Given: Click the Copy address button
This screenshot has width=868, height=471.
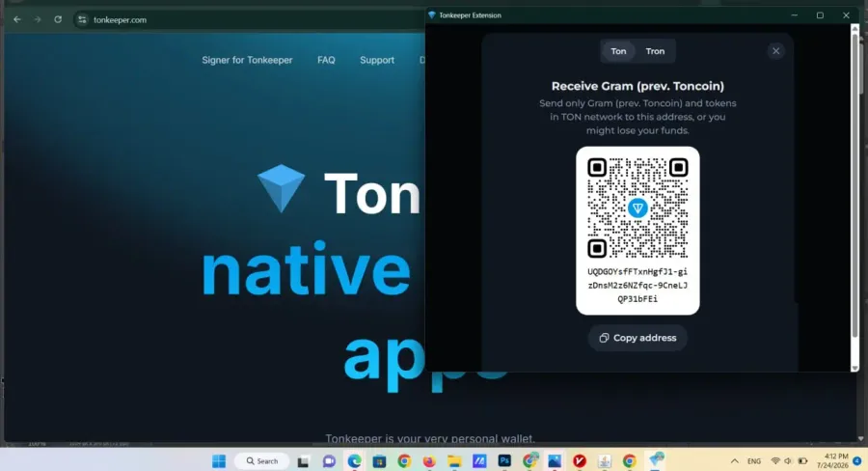Looking at the screenshot, I should (637, 338).
